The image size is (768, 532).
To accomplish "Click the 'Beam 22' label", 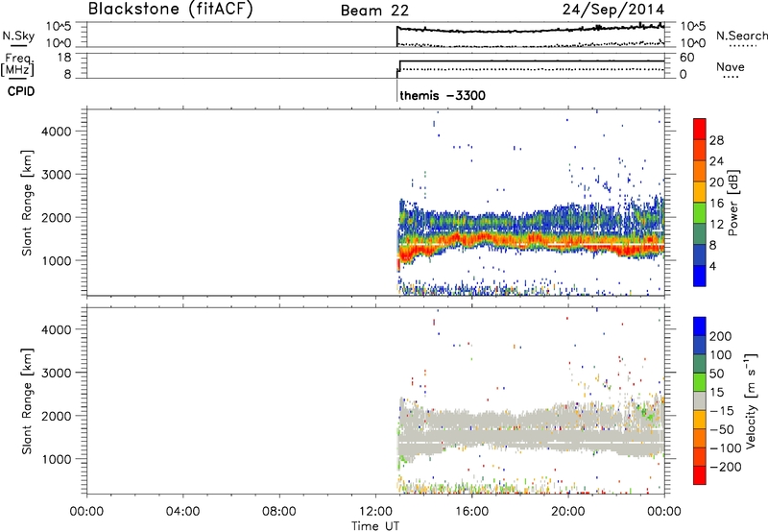I will click(x=374, y=11).
